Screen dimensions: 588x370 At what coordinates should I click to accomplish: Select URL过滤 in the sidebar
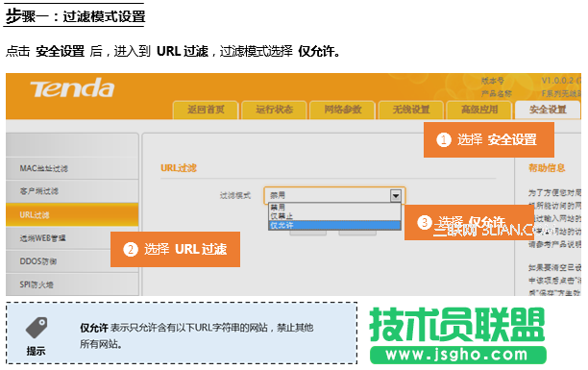tap(72, 215)
